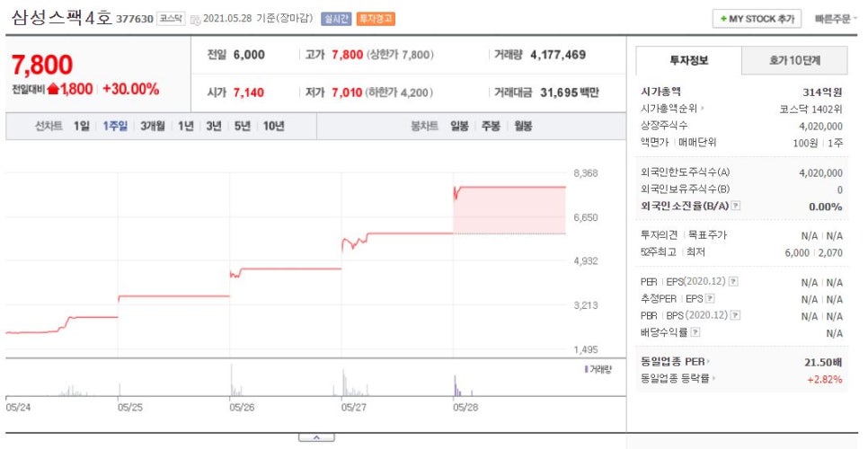This screenshot has height=449, width=868.
Task: Click the arrow next to 동일업종 등락률
Action: [713, 379]
